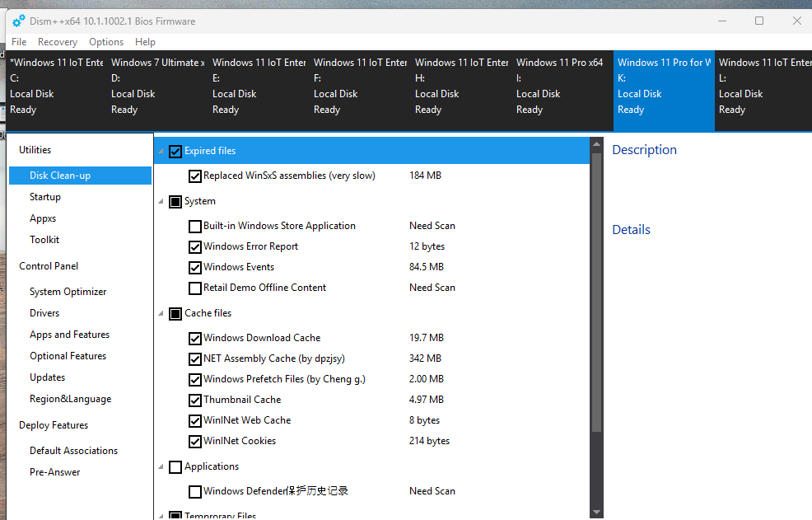
Task: Collapse the Cache files group arrow
Action: [x=161, y=313]
